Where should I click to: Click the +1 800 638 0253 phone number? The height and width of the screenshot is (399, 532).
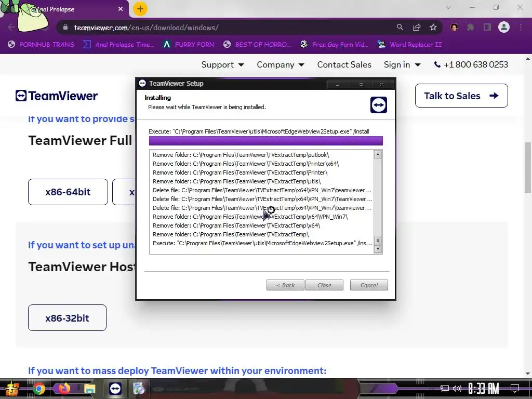pos(476,64)
